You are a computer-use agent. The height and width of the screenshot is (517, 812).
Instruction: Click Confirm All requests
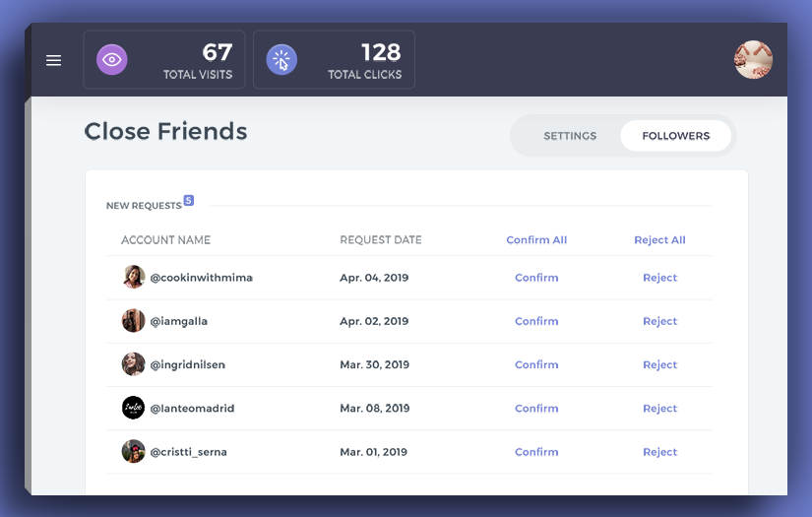pyautogui.click(x=536, y=240)
